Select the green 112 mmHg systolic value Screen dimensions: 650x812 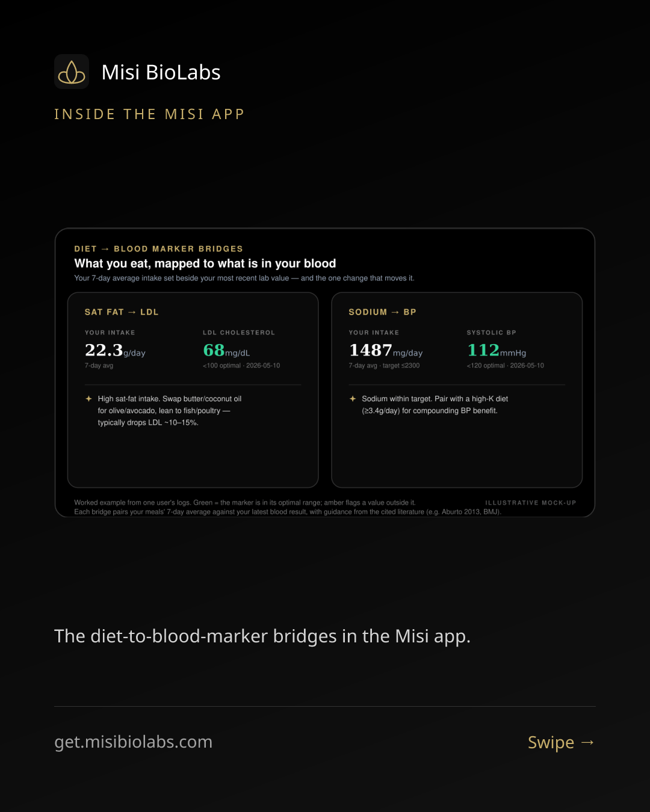point(497,350)
